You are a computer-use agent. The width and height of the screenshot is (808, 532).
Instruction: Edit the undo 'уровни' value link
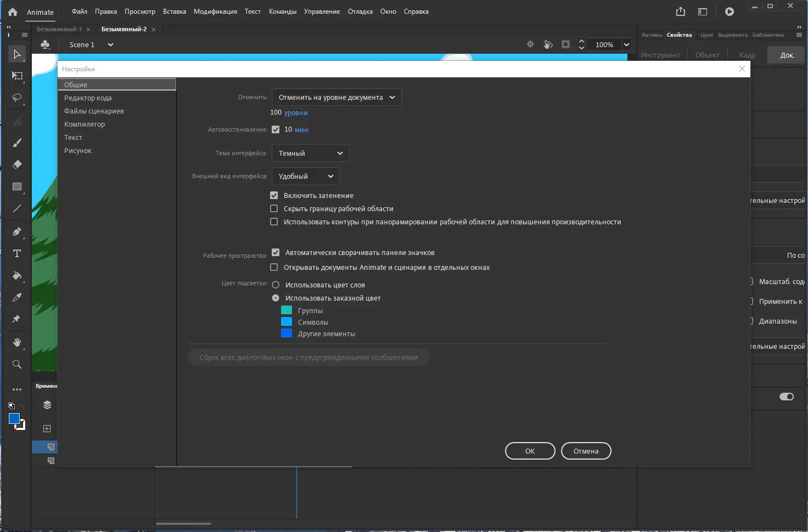click(296, 112)
